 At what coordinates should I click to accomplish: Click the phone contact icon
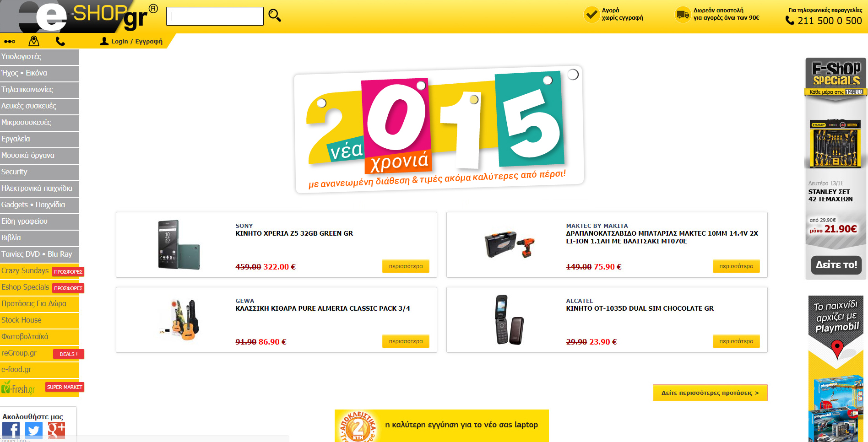tap(60, 41)
